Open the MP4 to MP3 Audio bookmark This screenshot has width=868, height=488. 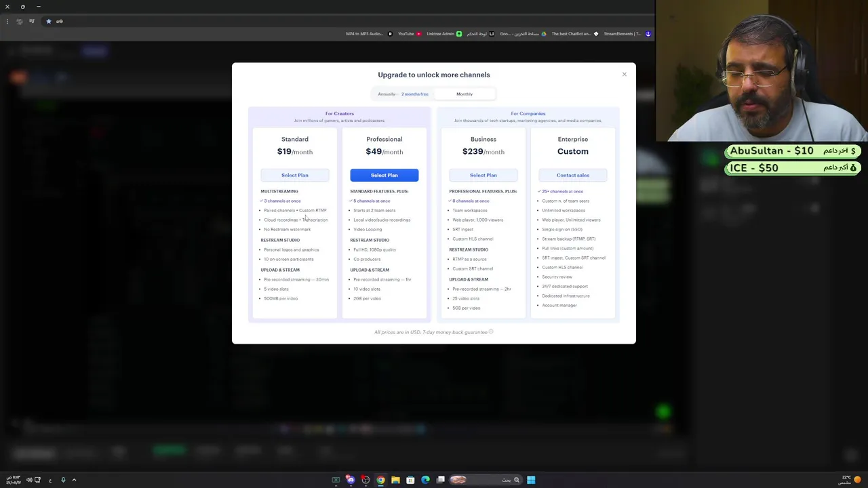click(369, 34)
